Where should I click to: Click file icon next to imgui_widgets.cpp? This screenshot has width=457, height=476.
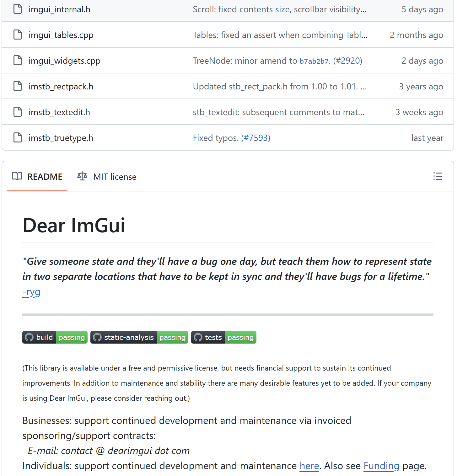coord(18,61)
